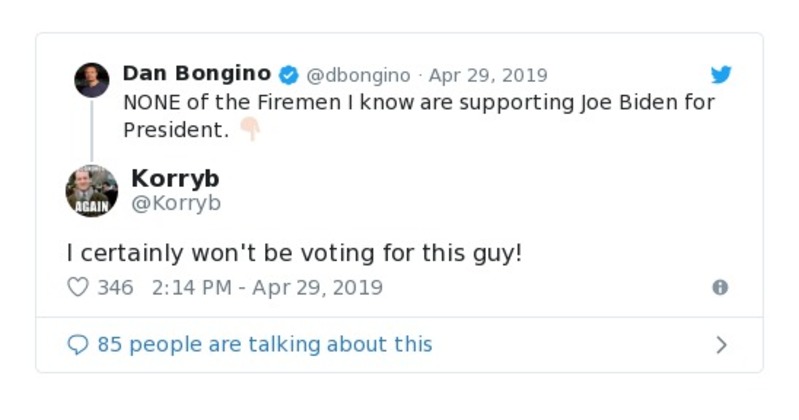This screenshot has width=799, height=420.
Task: Click the pointing-down hand emoji
Action: (249, 130)
